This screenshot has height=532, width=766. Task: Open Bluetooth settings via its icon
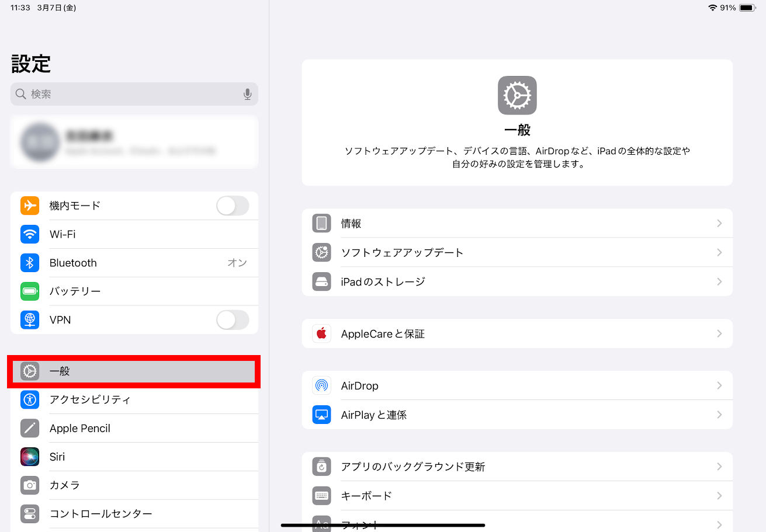tap(30, 263)
